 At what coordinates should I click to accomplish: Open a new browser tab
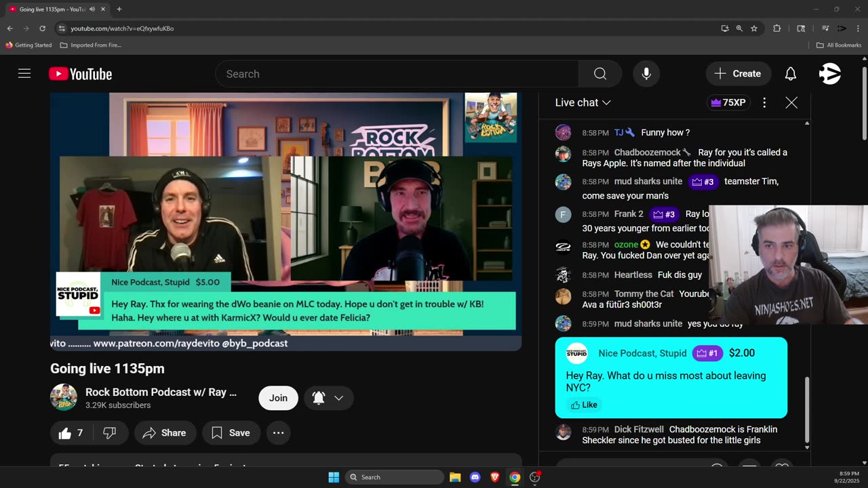point(119,9)
